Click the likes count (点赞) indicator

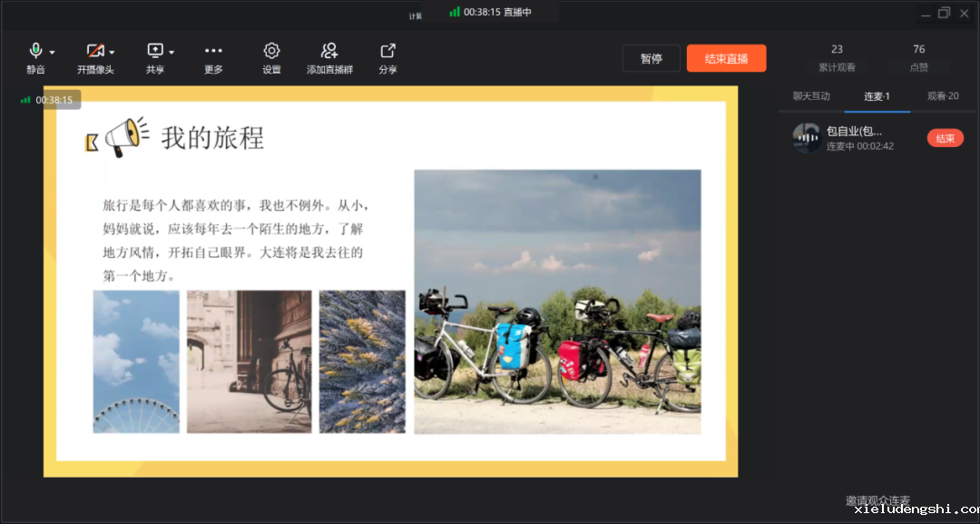[x=919, y=57]
